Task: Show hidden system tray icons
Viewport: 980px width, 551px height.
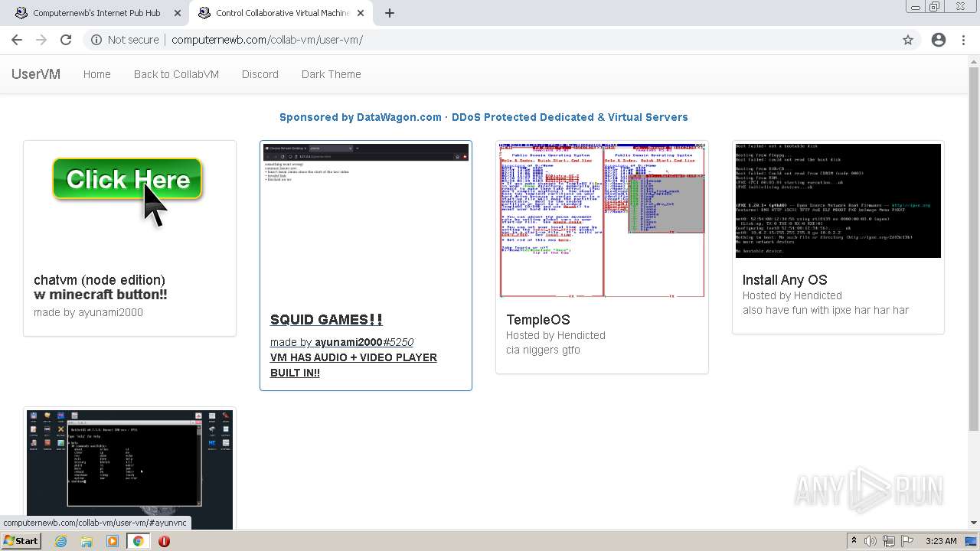Action: tap(854, 541)
